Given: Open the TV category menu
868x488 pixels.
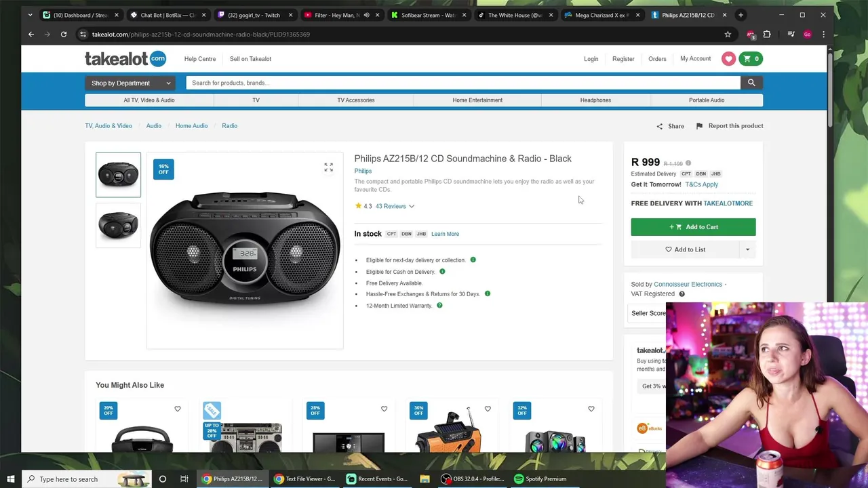Looking at the screenshot, I should coord(256,100).
